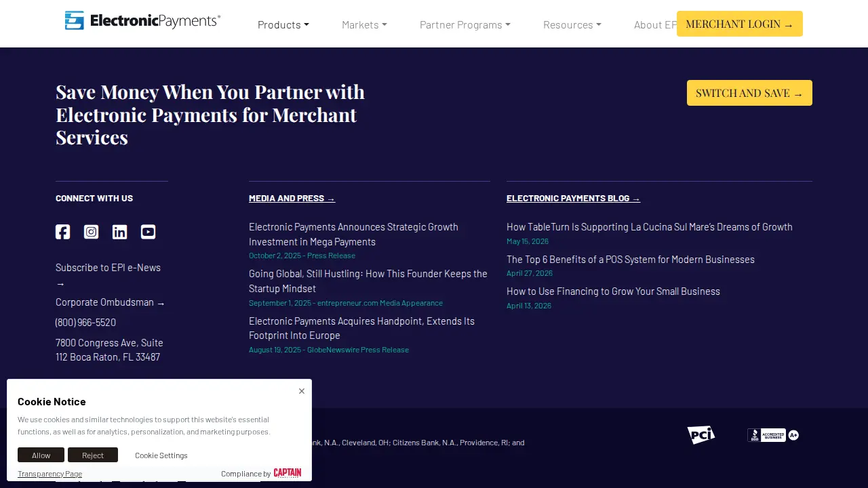Open the Facebook page icon
Image resolution: width=868 pixels, height=488 pixels.
pyautogui.click(x=62, y=232)
